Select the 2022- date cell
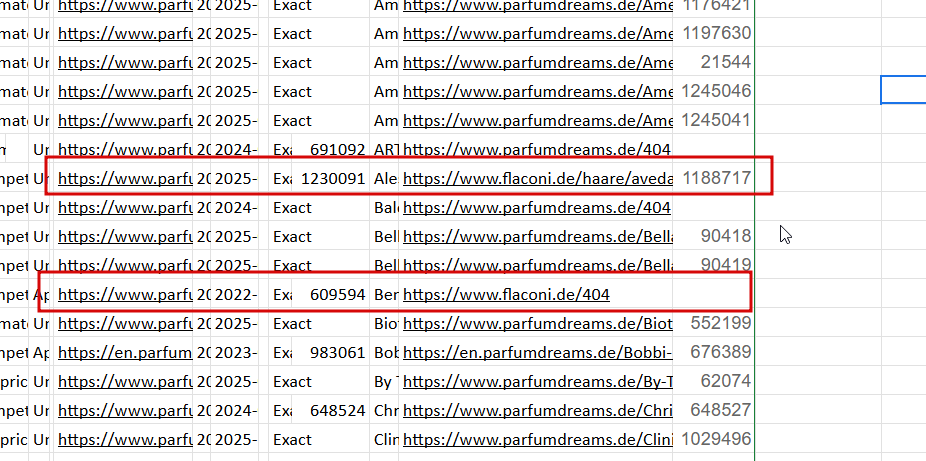Viewport: 926px width, 461px height. coord(234,294)
